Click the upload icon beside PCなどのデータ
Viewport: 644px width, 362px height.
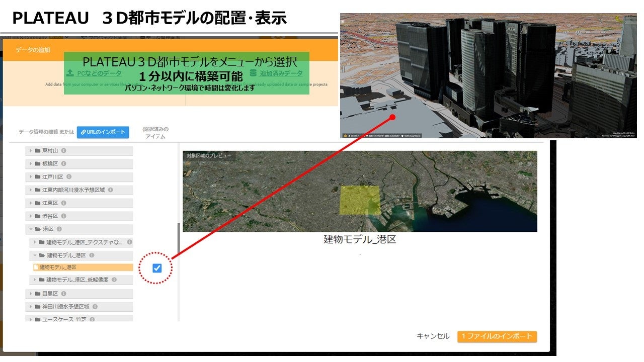pos(69,74)
